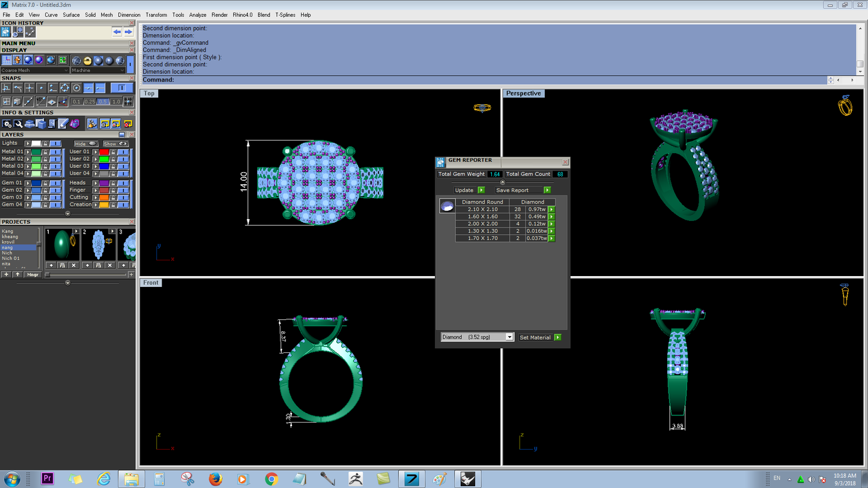Set snap distance to 1.0
868x488 pixels.
(x=116, y=102)
